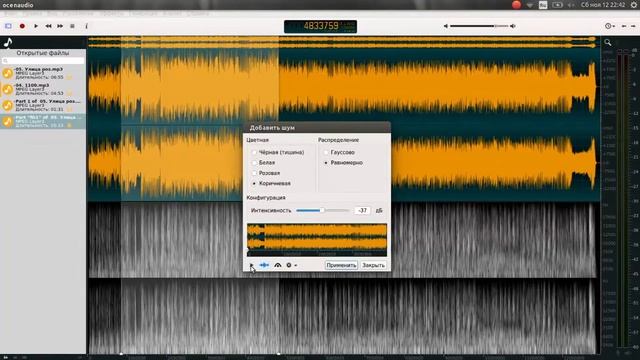Click the low-volume speaker icon
The width and height of the screenshot is (640, 360).
(446, 26)
